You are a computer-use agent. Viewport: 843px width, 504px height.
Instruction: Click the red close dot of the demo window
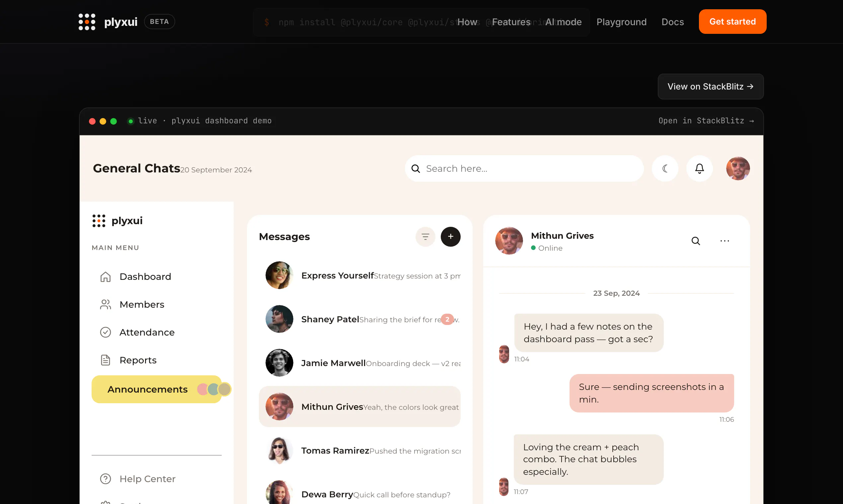[92, 121]
